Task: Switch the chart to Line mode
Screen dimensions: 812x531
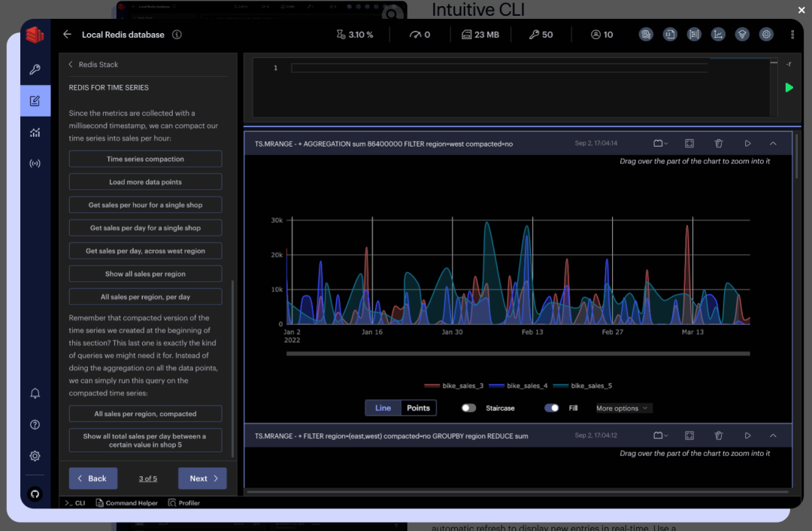Action: point(383,408)
